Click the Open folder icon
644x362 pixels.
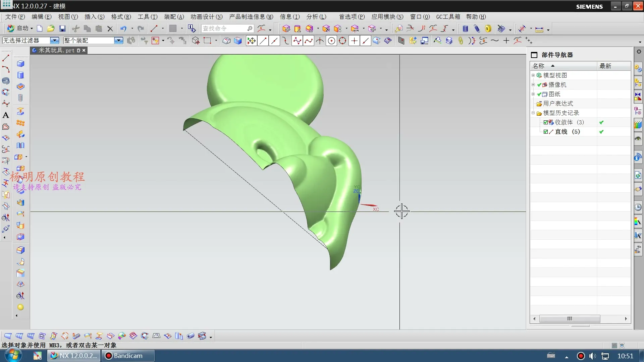tap(51, 29)
